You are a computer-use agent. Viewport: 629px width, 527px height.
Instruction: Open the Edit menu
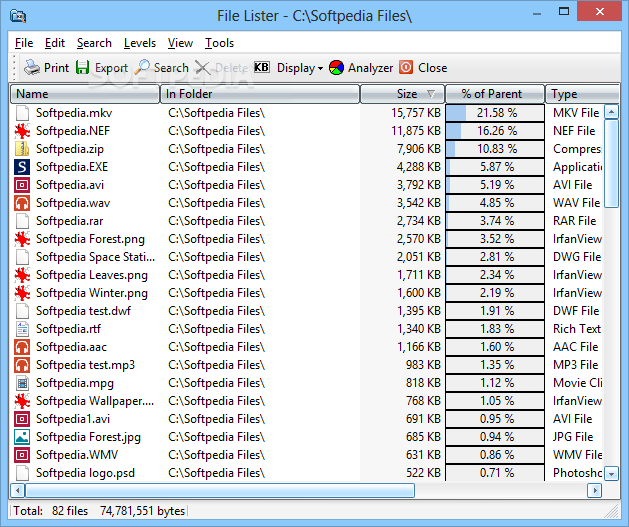click(55, 43)
